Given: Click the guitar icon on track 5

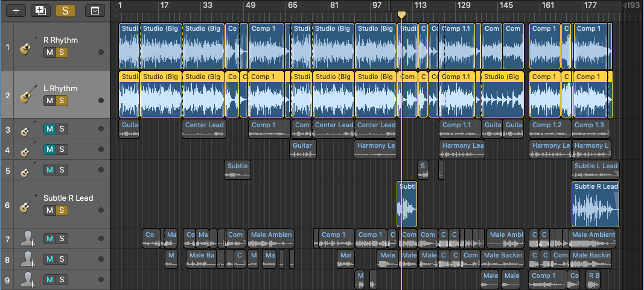Looking at the screenshot, I should click(x=26, y=171).
